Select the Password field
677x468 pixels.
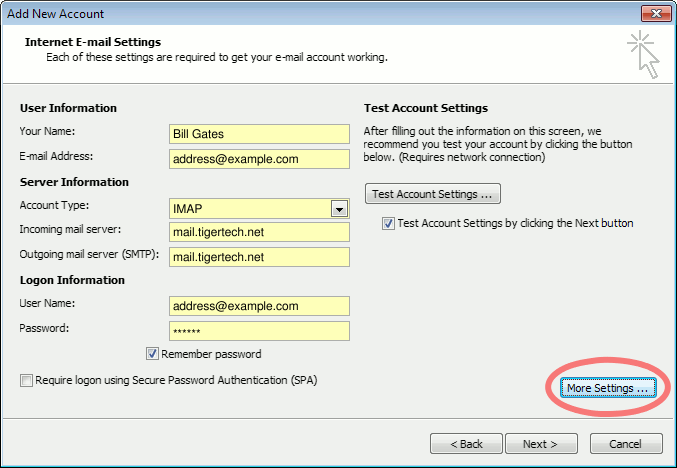pyautogui.click(x=259, y=331)
